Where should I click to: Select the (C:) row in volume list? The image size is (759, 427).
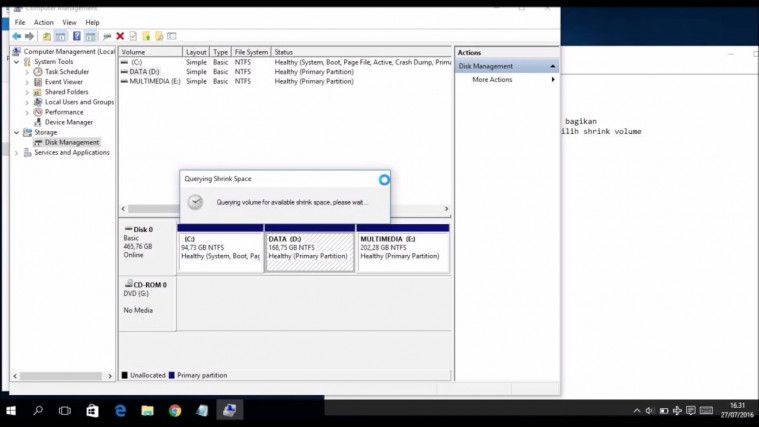285,62
